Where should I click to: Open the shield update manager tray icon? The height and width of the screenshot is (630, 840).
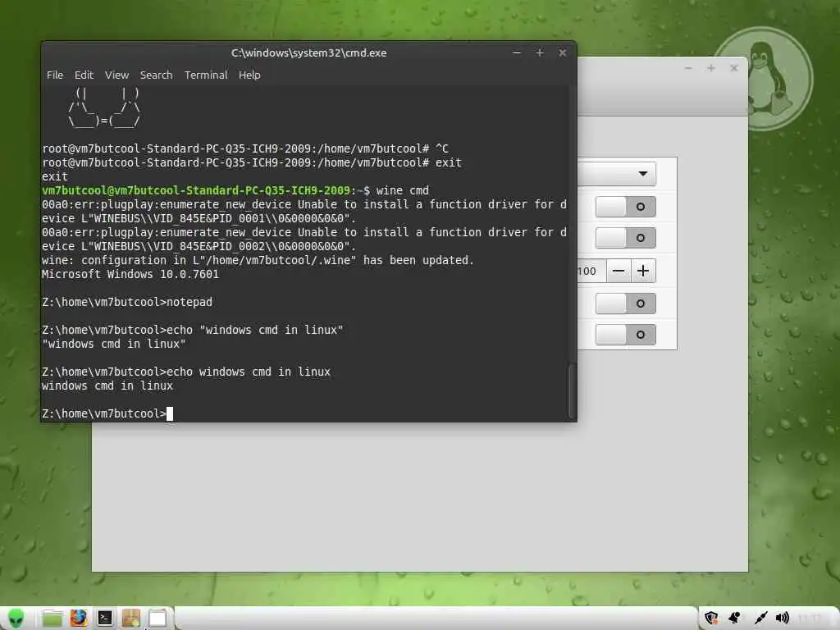pos(711,618)
